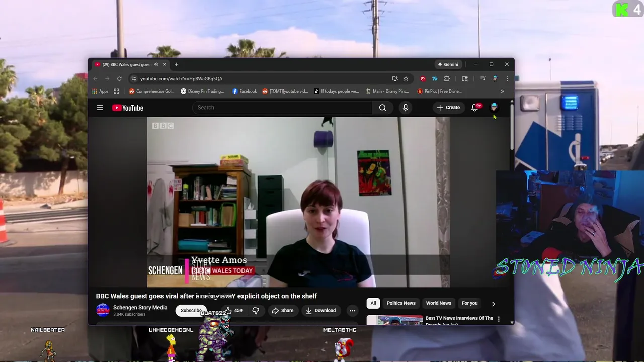Click the BBC video player to pause
Viewport: 644px width, 362px height.
[x=298, y=202]
